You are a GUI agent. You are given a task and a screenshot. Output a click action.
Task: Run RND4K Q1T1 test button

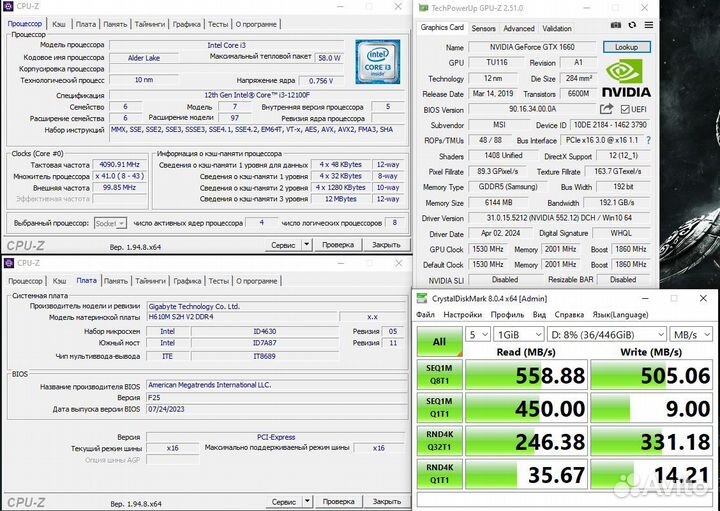click(439, 473)
